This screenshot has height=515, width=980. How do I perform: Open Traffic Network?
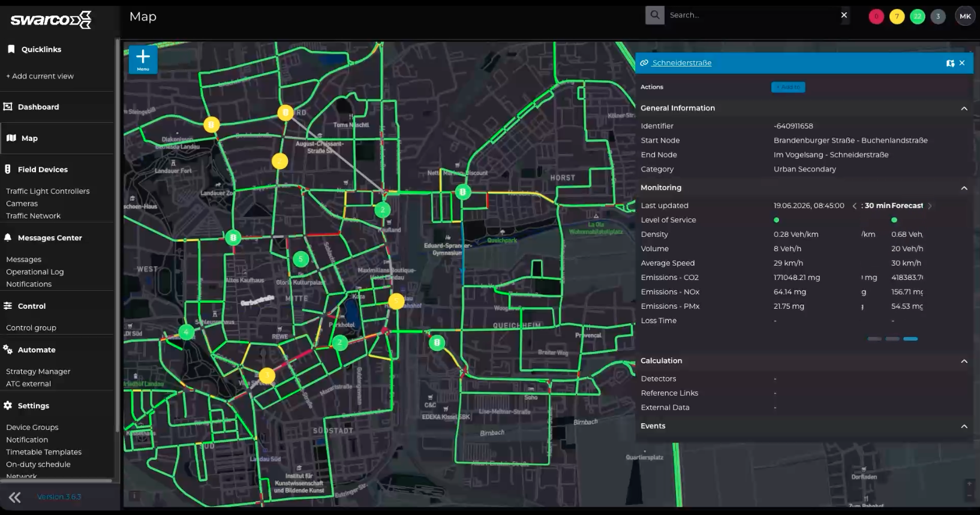33,216
